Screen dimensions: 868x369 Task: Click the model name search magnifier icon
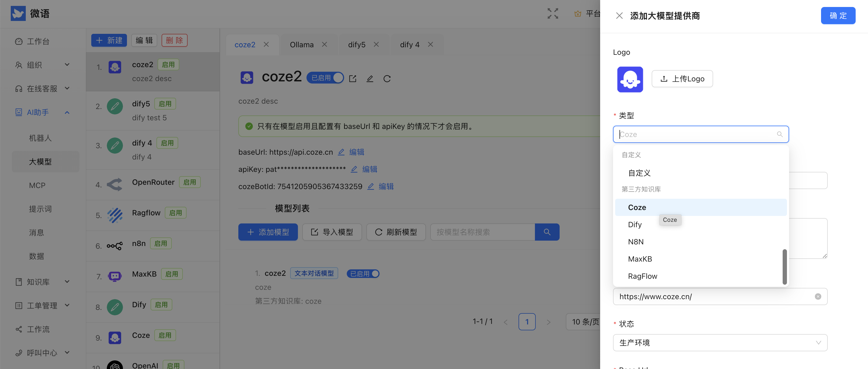[547, 232]
